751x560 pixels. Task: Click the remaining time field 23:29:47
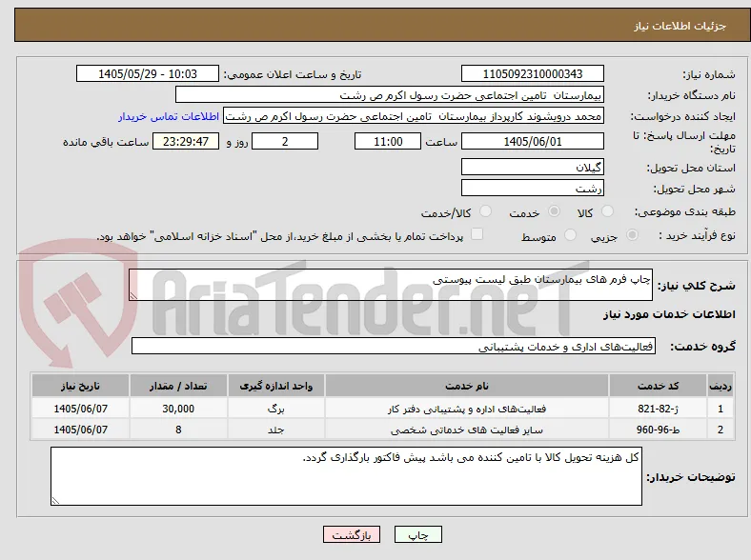[186, 141]
